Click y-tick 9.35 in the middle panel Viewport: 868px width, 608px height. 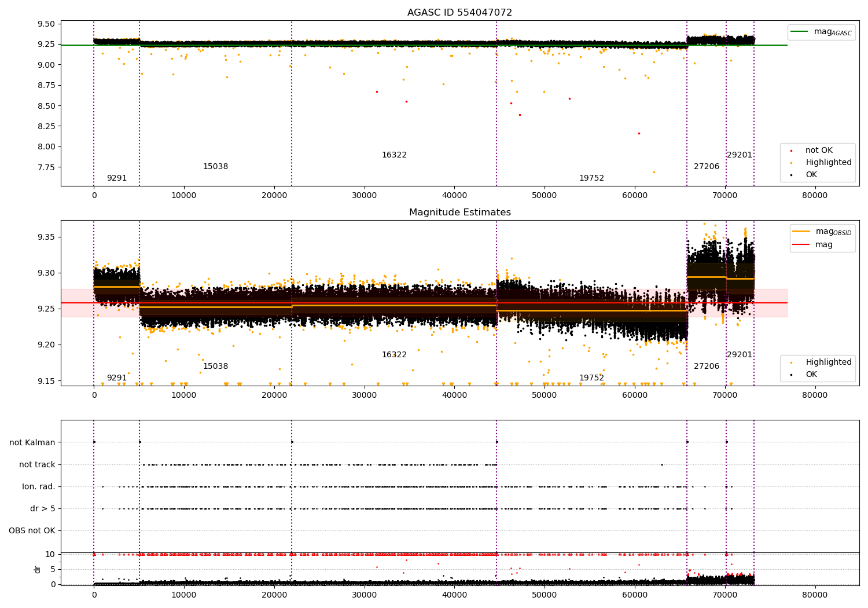[x=46, y=237]
